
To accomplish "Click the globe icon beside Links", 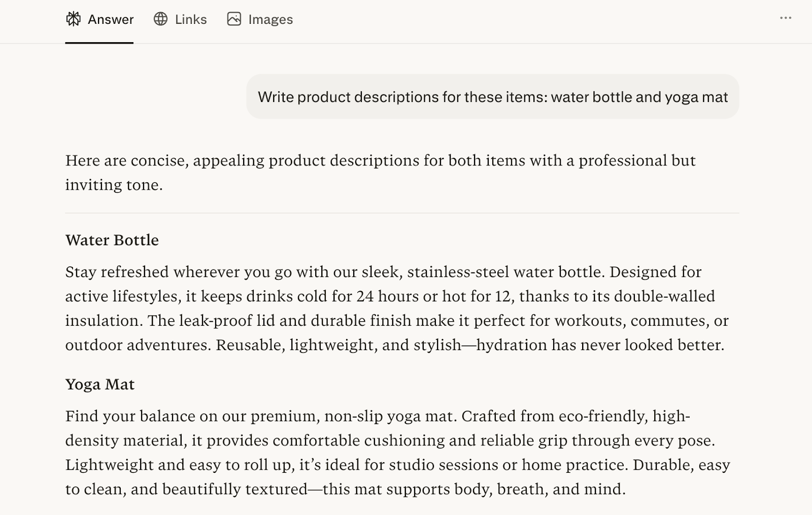I will 160,19.
